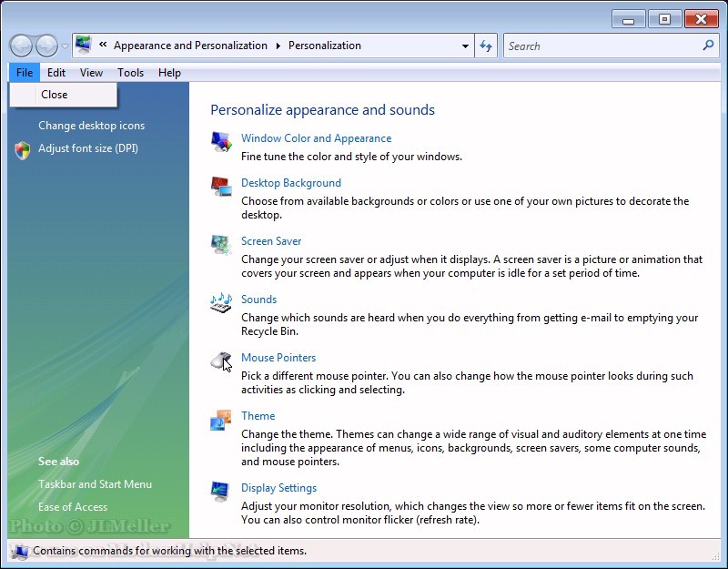The width and height of the screenshot is (728, 569).
Task: Open the View menu
Action: click(x=91, y=73)
